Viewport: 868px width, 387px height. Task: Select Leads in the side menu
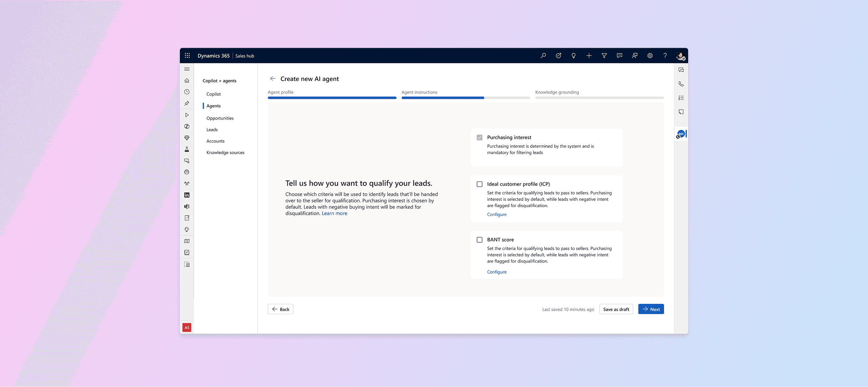(x=212, y=129)
